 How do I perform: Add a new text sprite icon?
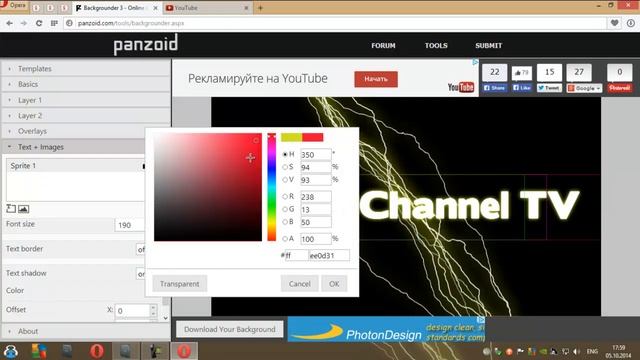click(x=11, y=209)
